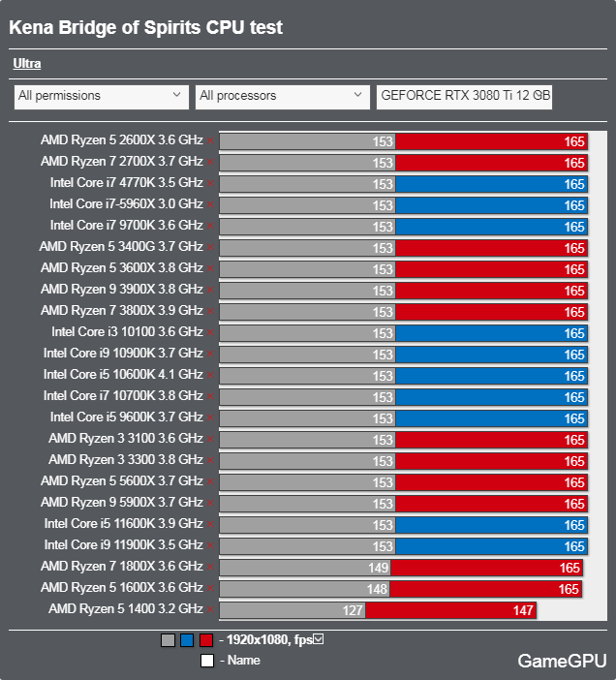Viewport: 616px width, 680px height.
Task: Click the red legend color swatch
Action: point(206,640)
